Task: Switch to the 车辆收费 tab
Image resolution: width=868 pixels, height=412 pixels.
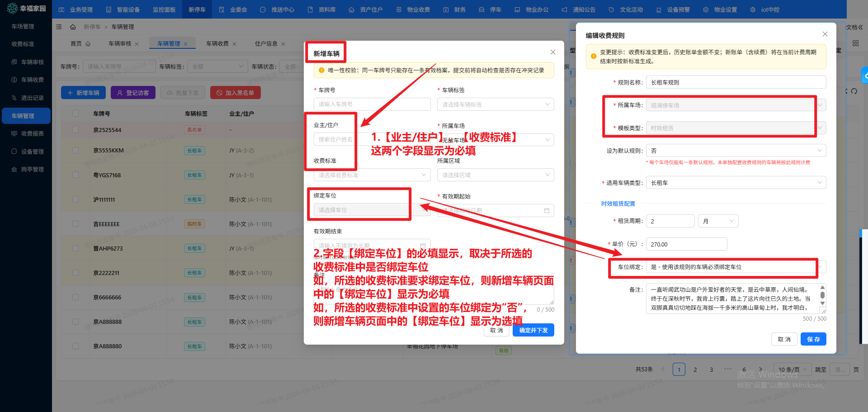Action: pyautogui.click(x=217, y=43)
